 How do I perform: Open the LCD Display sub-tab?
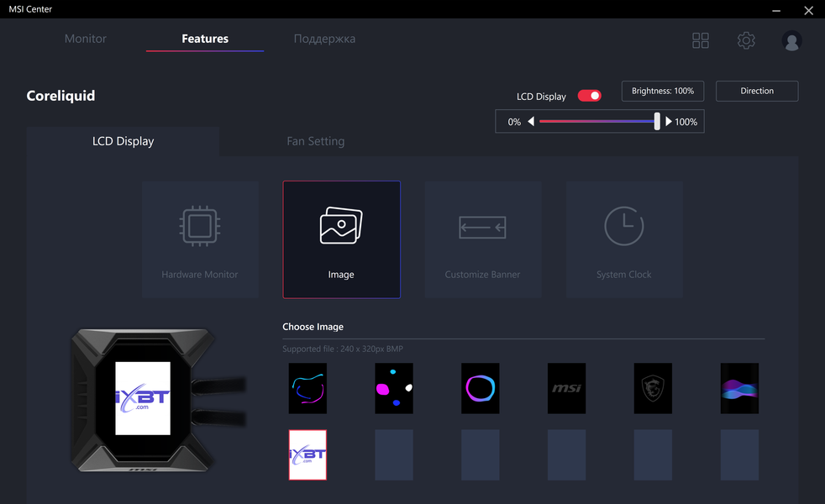[123, 141]
